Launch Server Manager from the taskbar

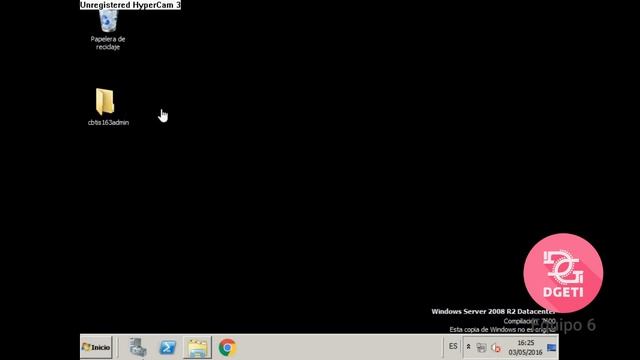(x=138, y=348)
